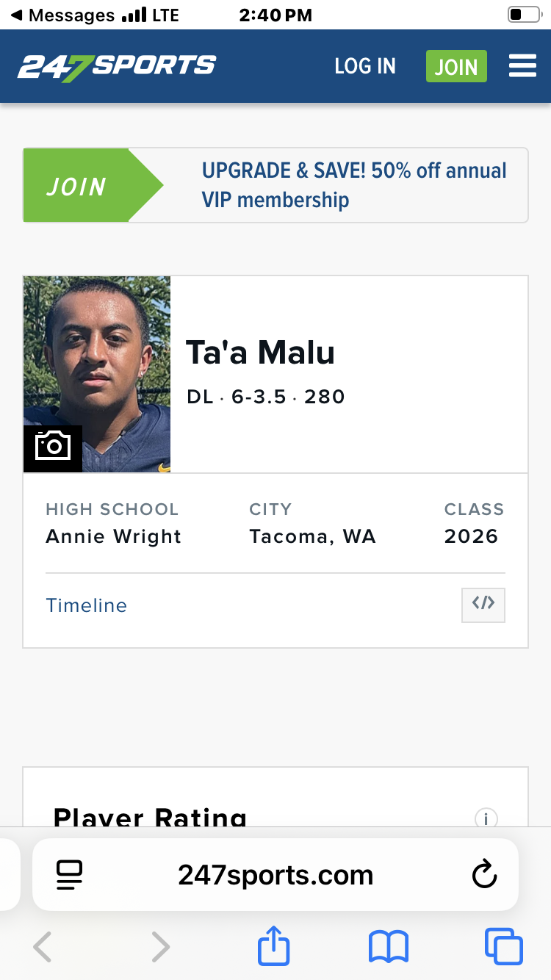
Task: Reload the page in Safari
Action: click(484, 875)
